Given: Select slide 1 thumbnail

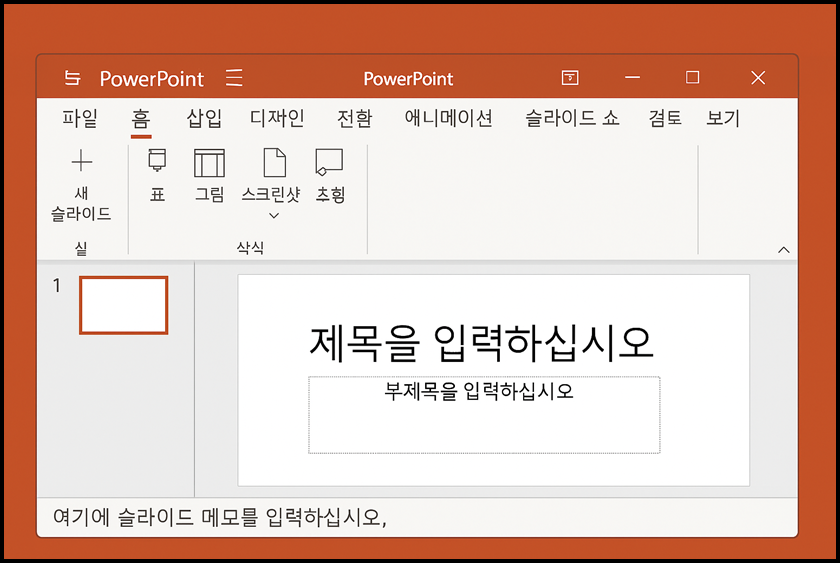Looking at the screenshot, I should (x=124, y=305).
